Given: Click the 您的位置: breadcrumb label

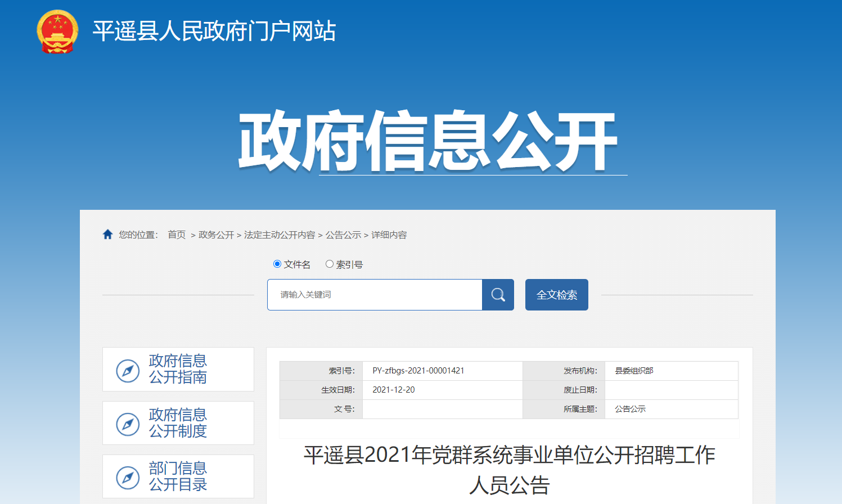Looking at the screenshot, I should [138, 235].
